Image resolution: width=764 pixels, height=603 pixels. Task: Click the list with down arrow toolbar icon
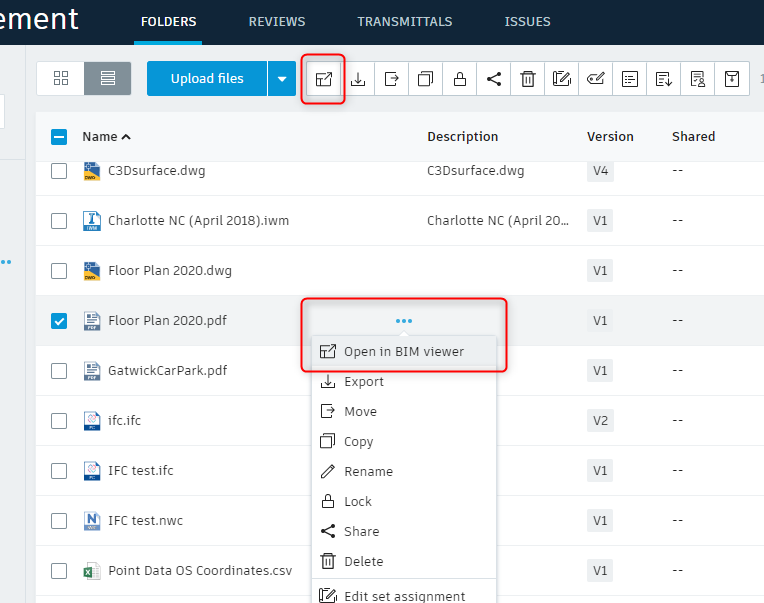tap(664, 79)
